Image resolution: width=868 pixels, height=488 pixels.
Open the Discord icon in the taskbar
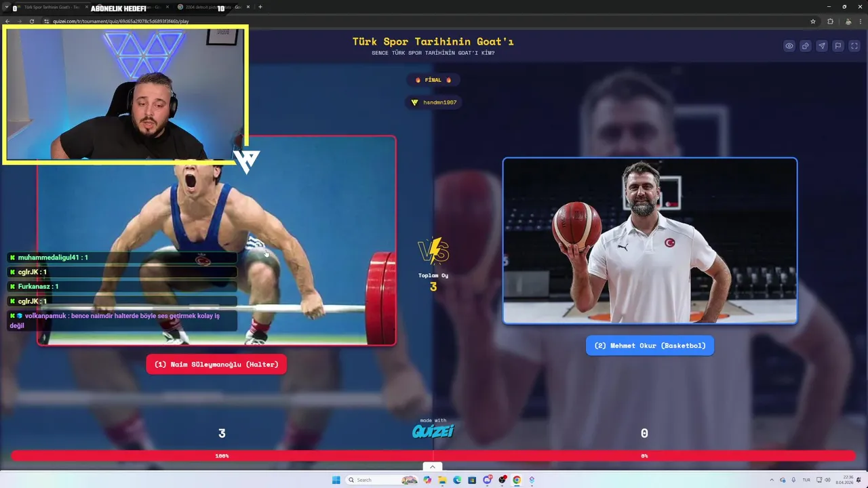487,480
